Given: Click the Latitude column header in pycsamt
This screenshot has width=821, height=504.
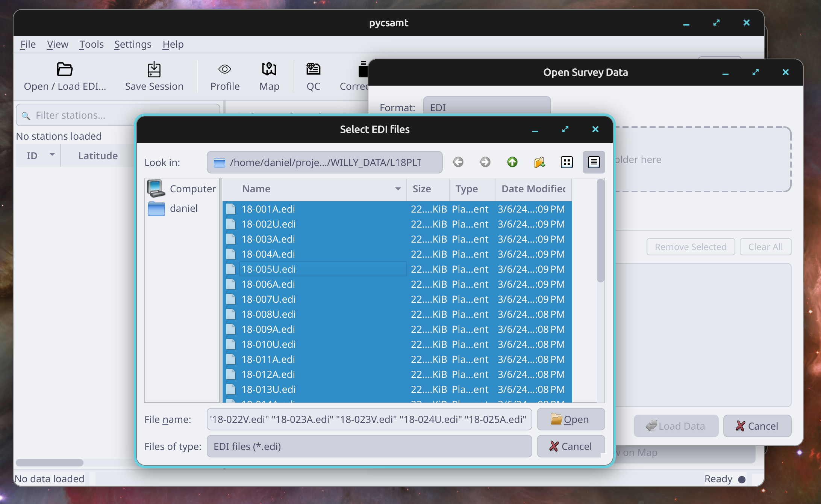Looking at the screenshot, I should coord(98,155).
